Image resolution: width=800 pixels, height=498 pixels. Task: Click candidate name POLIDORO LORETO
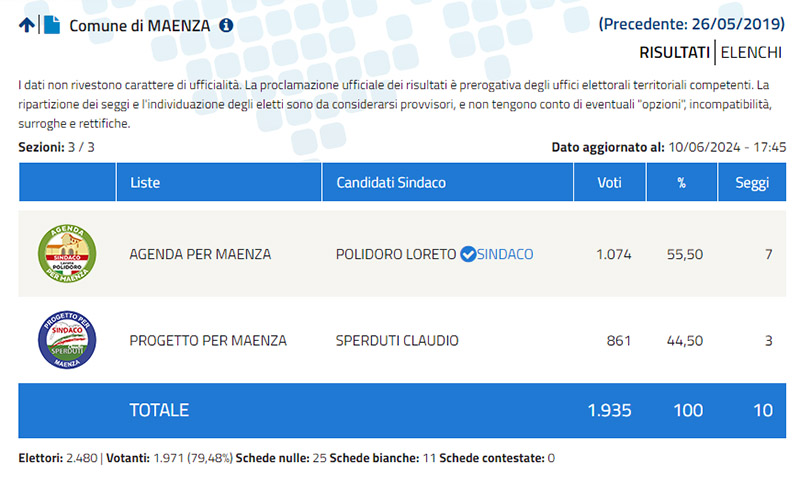click(396, 254)
